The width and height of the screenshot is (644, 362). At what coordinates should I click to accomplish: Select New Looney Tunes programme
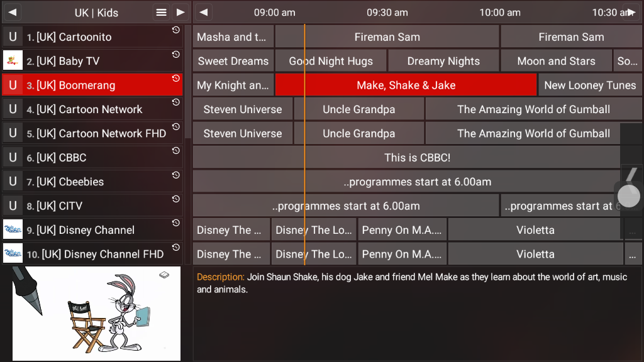pos(589,85)
